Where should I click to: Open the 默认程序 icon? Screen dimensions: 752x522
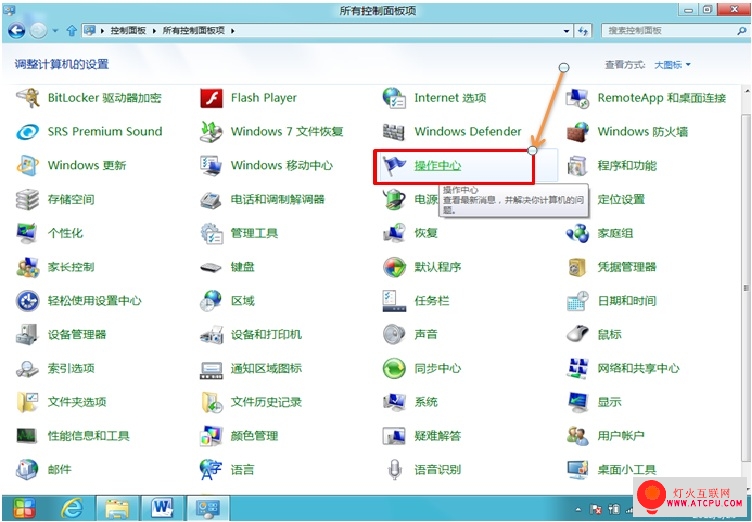click(394, 267)
